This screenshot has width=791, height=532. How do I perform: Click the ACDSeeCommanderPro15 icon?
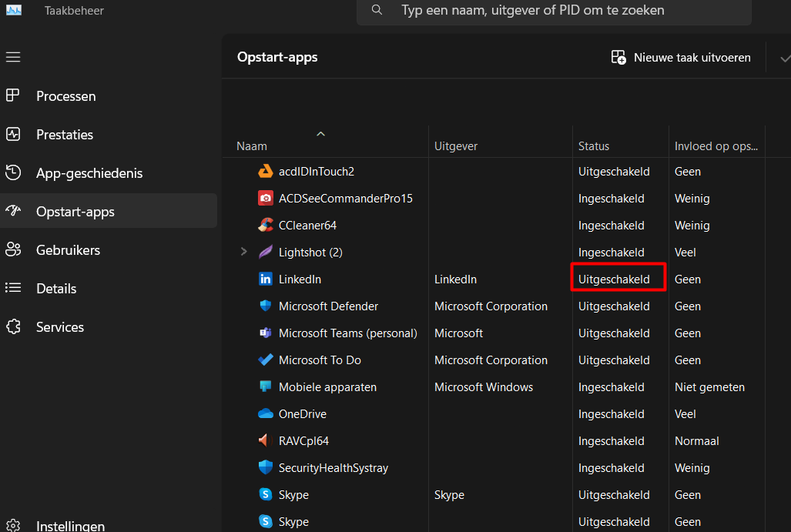tap(266, 199)
